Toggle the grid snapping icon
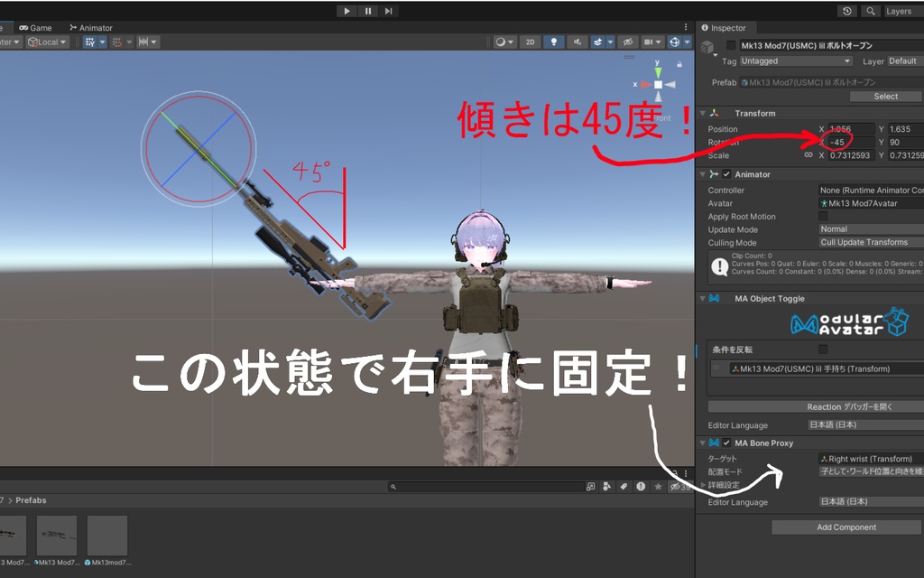 pos(89,42)
